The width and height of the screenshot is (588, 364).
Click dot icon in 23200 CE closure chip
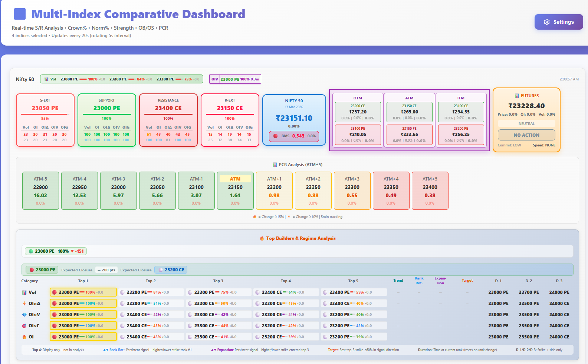pyautogui.click(x=161, y=270)
